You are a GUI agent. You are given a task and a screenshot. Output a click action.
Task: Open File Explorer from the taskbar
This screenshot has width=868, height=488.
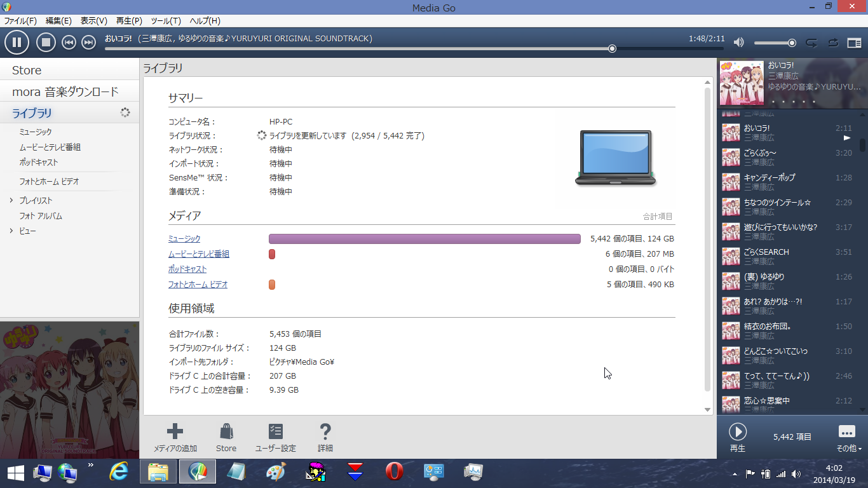pyautogui.click(x=158, y=472)
